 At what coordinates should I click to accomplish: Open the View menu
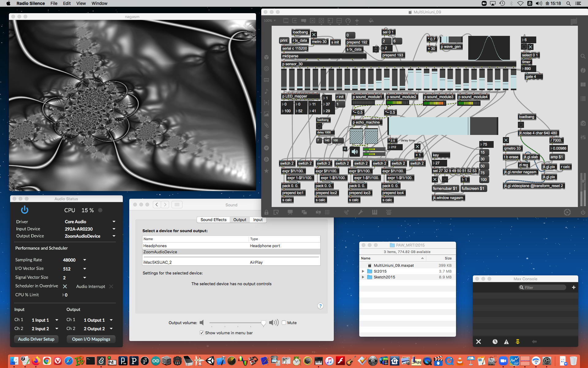pyautogui.click(x=81, y=3)
